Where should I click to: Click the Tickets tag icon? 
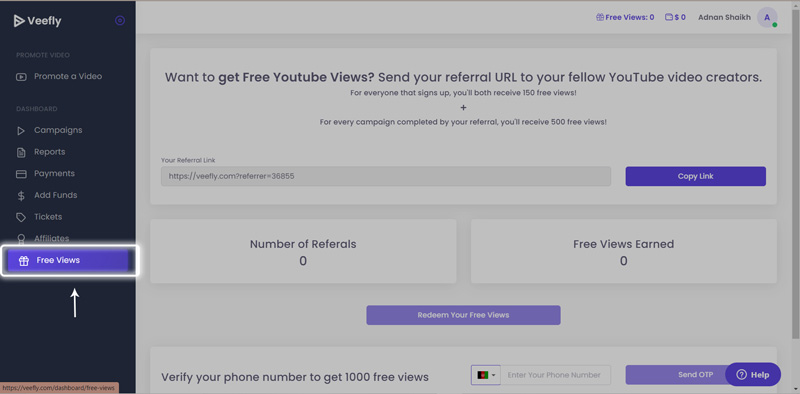21,217
